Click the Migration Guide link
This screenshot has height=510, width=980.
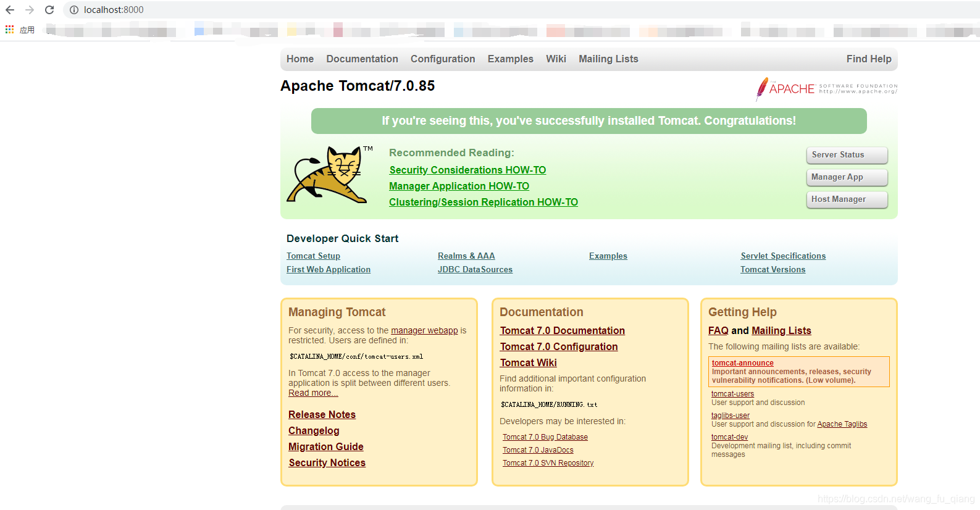[x=325, y=446]
